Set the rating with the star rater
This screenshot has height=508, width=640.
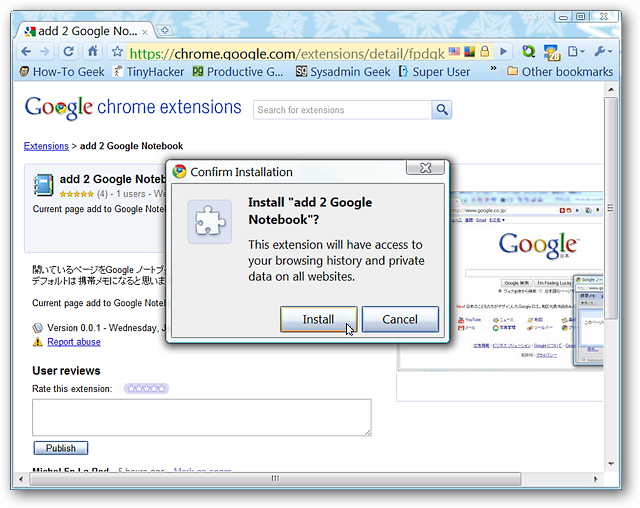pos(146,388)
